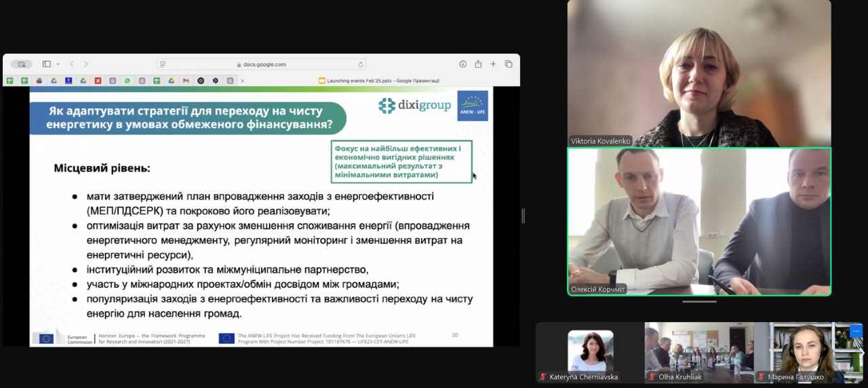Image resolution: width=868 pixels, height=388 pixels.
Task: Click Марина Галушко's muted microphone icon
Action: click(761, 376)
